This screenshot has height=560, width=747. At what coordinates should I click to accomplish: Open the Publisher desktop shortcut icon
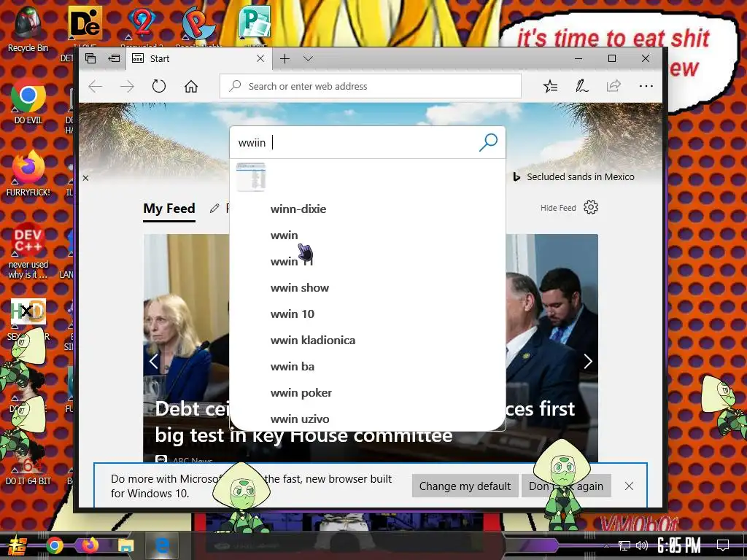255,22
